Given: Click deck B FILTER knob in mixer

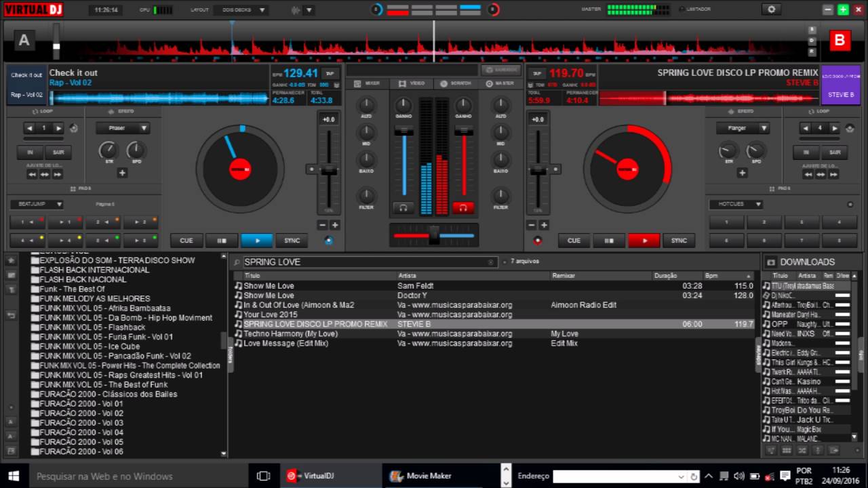Looking at the screenshot, I should 500,196.
